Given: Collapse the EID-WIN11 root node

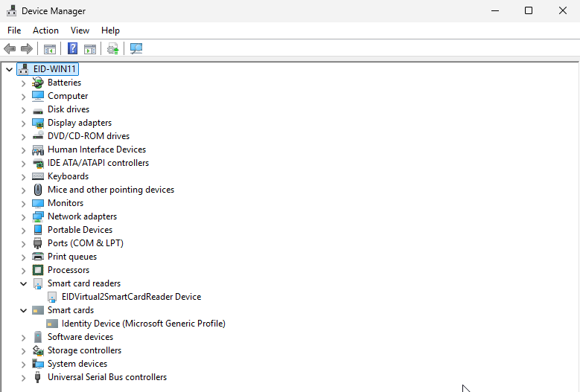Looking at the screenshot, I should point(9,69).
